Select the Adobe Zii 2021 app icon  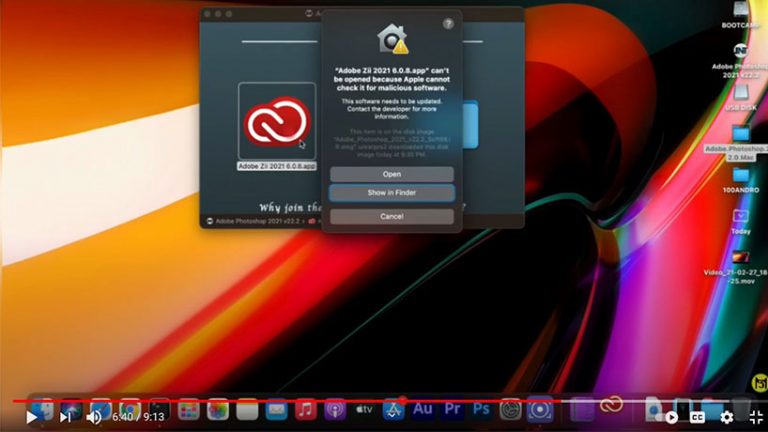[x=277, y=121]
